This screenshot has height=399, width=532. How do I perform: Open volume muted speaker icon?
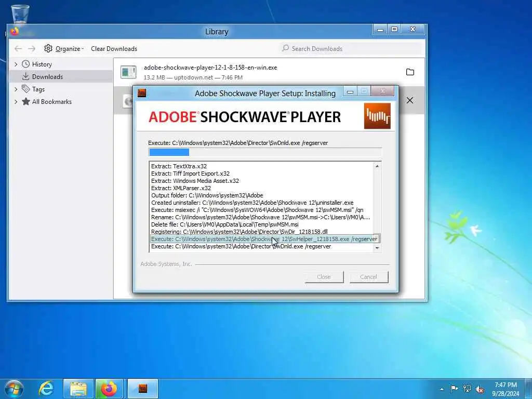(x=480, y=389)
